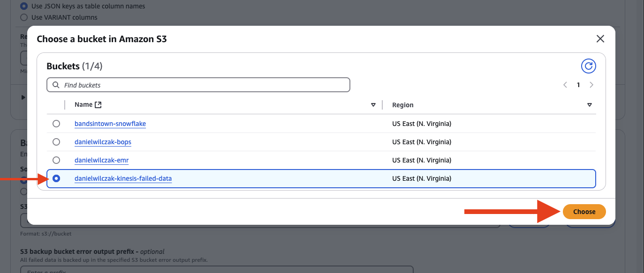Open danielwilczak-kinesis-failed-data bucket link
The width and height of the screenshot is (644, 273).
(123, 178)
